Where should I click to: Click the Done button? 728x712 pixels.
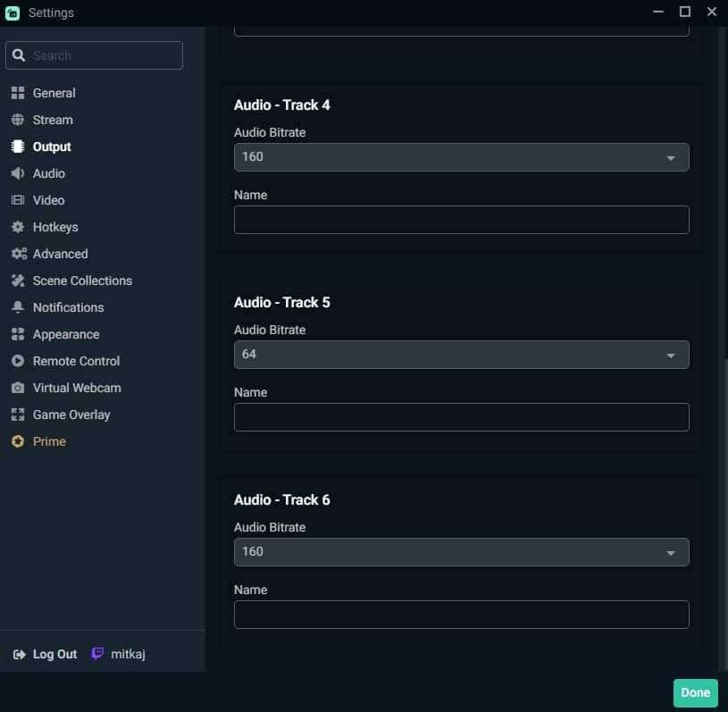695,692
